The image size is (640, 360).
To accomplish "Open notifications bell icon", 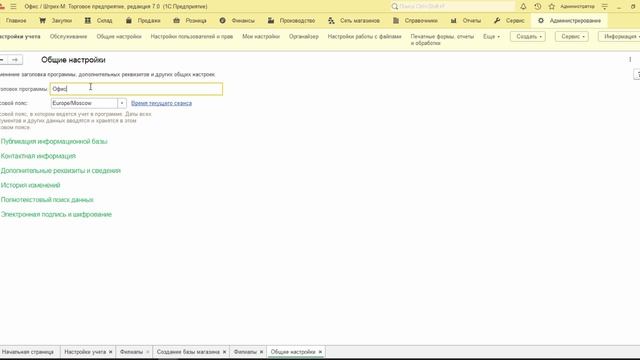I will (x=523, y=7).
